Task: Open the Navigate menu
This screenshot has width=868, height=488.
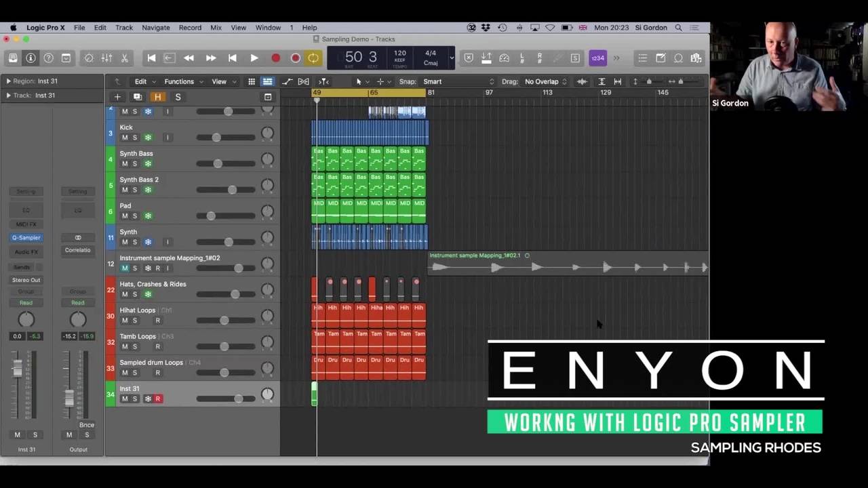Action: [x=156, y=28]
